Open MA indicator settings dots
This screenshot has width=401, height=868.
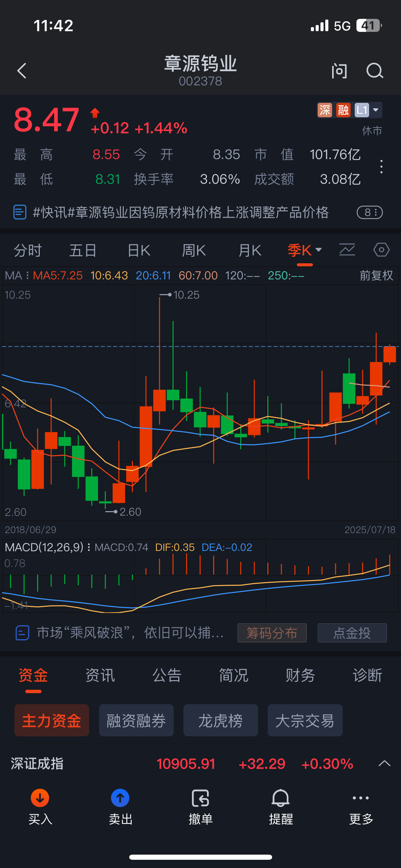click(27, 275)
